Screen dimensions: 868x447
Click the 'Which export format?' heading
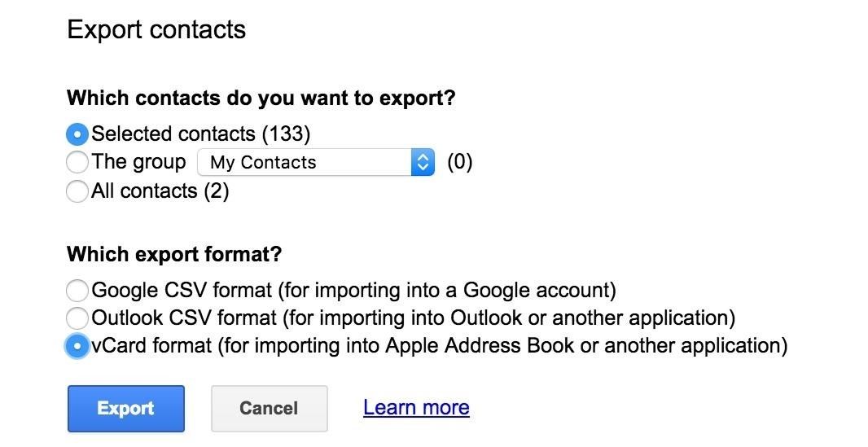pyautogui.click(x=174, y=254)
